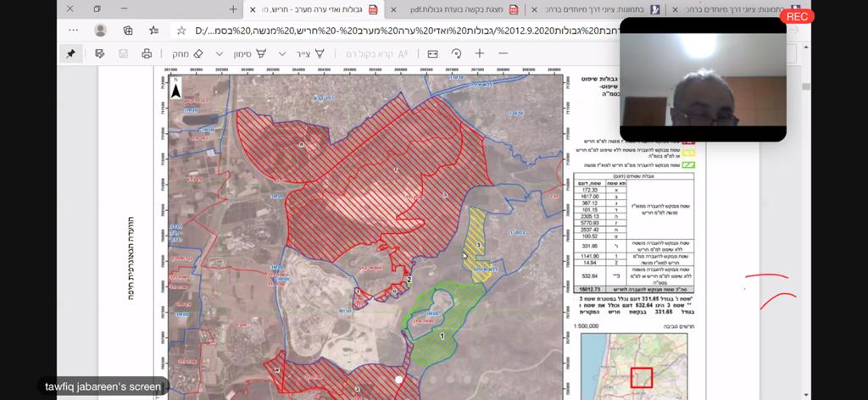The height and width of the screenshot is (400, 868).
Task: Add this page to favorites star
Action: click(x=181, y=31)
